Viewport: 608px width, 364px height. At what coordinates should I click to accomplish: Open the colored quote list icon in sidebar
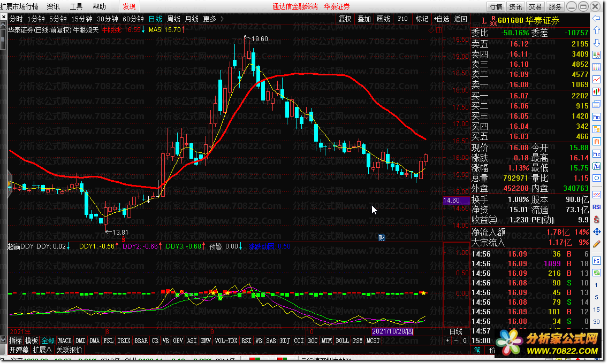(x=596, y=56)
